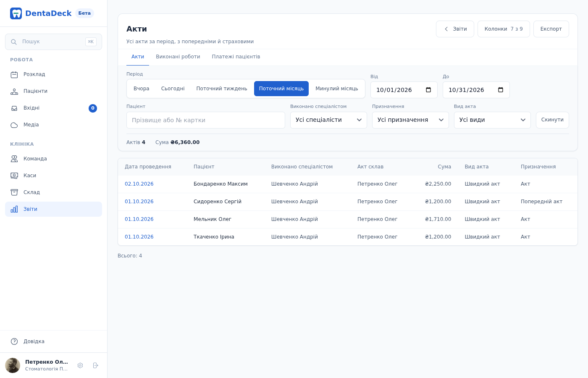
Task: Click the user avatar photo
Action: click(x=13, y=365)
